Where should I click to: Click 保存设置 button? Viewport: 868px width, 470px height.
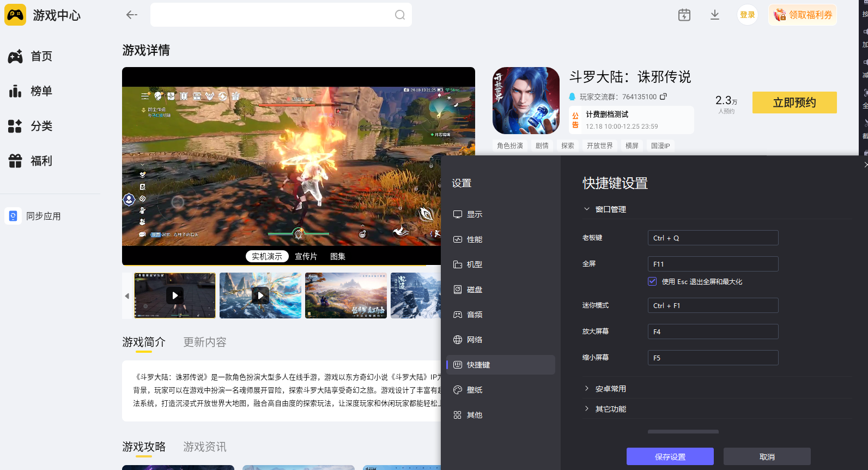(670, 456)
